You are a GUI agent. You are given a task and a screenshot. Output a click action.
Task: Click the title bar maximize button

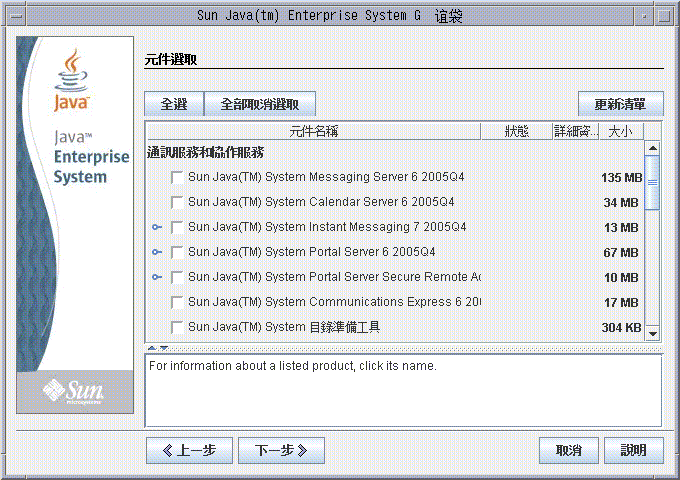(664, 16)
